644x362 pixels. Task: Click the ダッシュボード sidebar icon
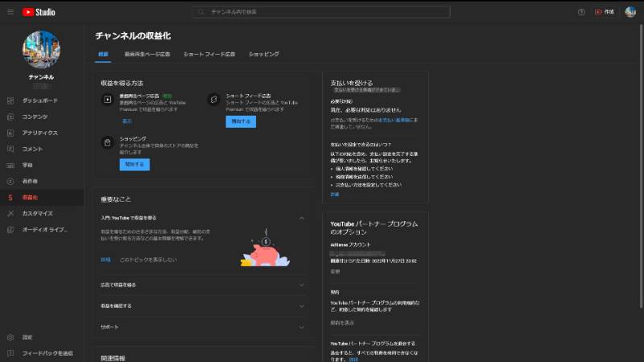(x=10, y=101)
